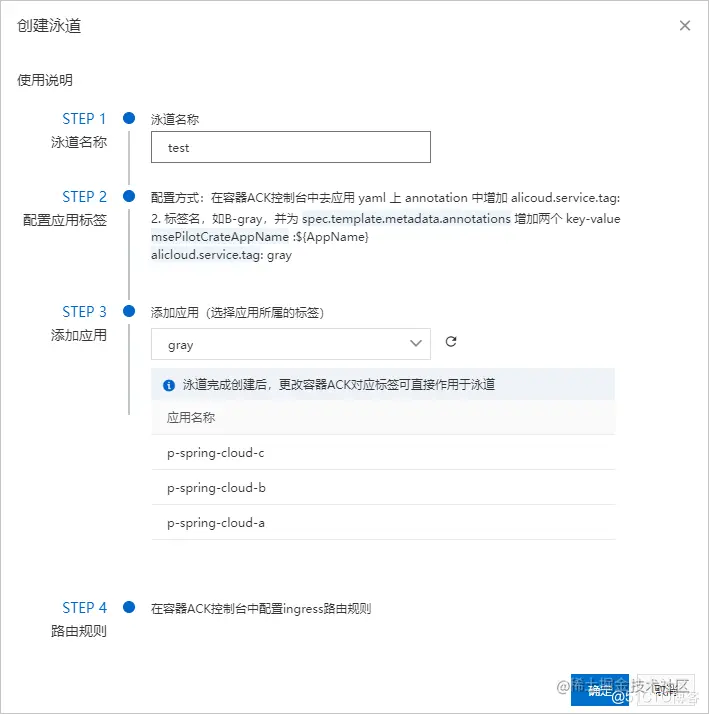Image resolution: width=709 pixels, height=714 pixels.
Task: Click the STEP 2 label
Action: click(x=84, y=197)
